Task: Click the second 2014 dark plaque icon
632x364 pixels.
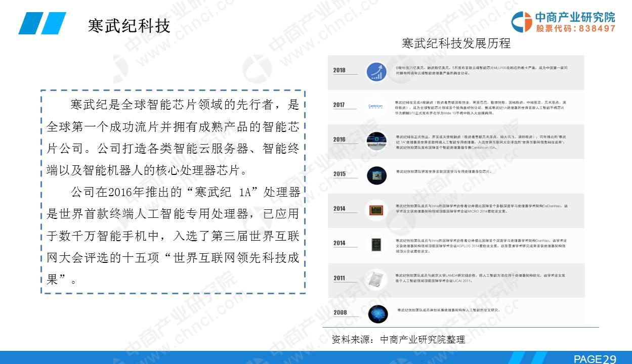Action: [376, 244]
